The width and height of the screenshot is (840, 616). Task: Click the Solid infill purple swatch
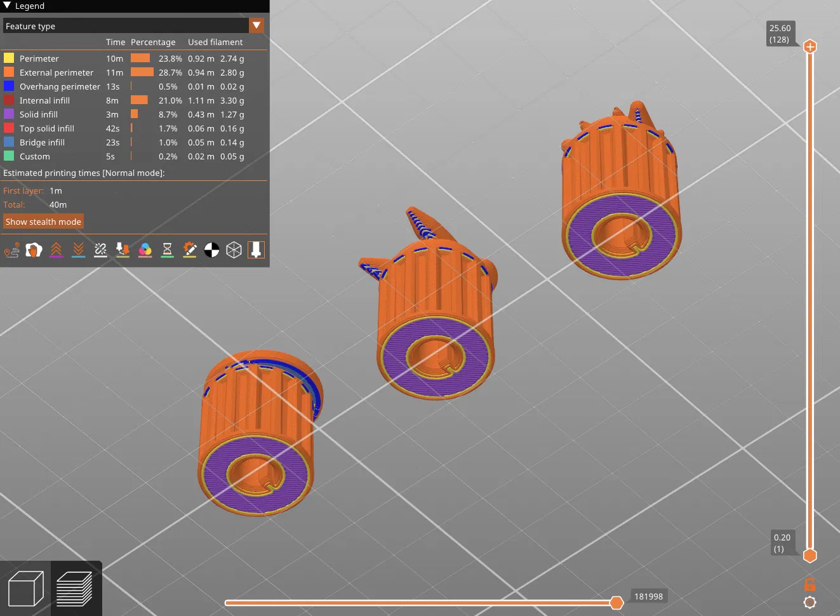(9, 114)
